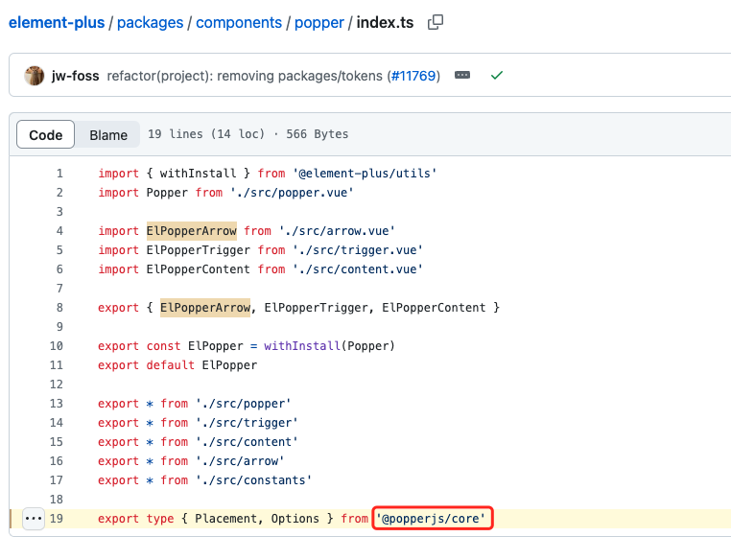Open the jw-foss username profile link

pos(75,76)
